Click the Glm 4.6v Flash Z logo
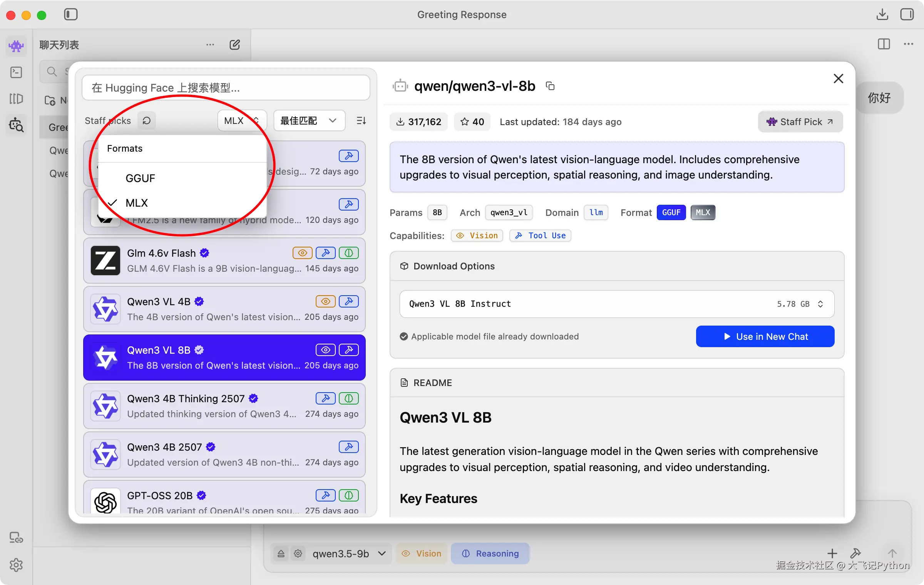Screen dimensions: 924x585 [x=105, y=261]
